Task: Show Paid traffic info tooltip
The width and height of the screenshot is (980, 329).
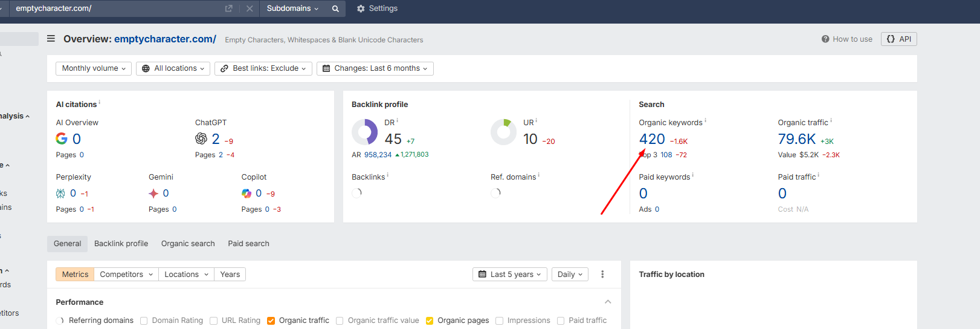Action: (819, 175)
